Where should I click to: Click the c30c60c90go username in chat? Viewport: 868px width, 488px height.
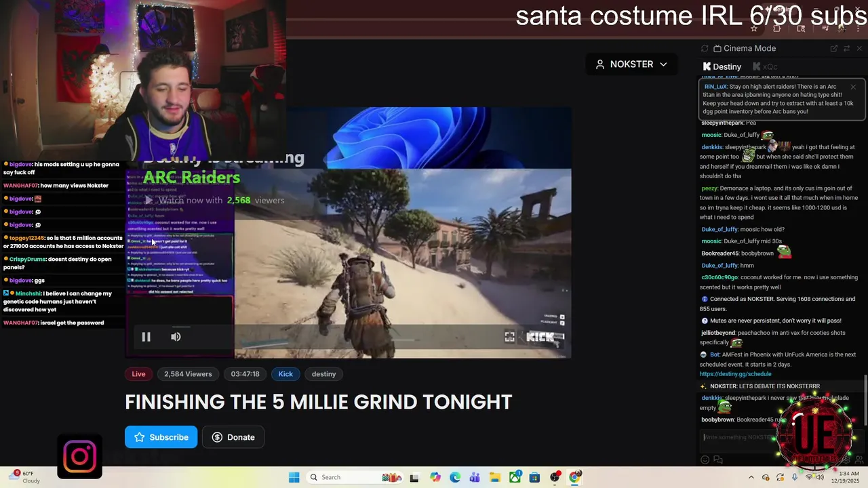720,277
